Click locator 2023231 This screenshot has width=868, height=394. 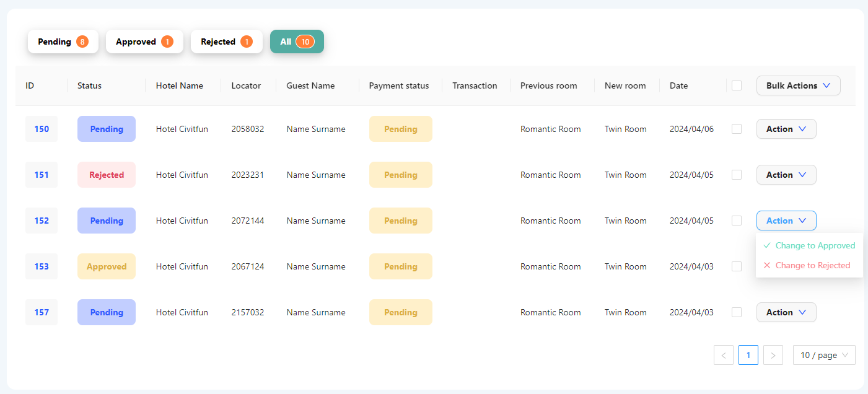click(248, 175)
